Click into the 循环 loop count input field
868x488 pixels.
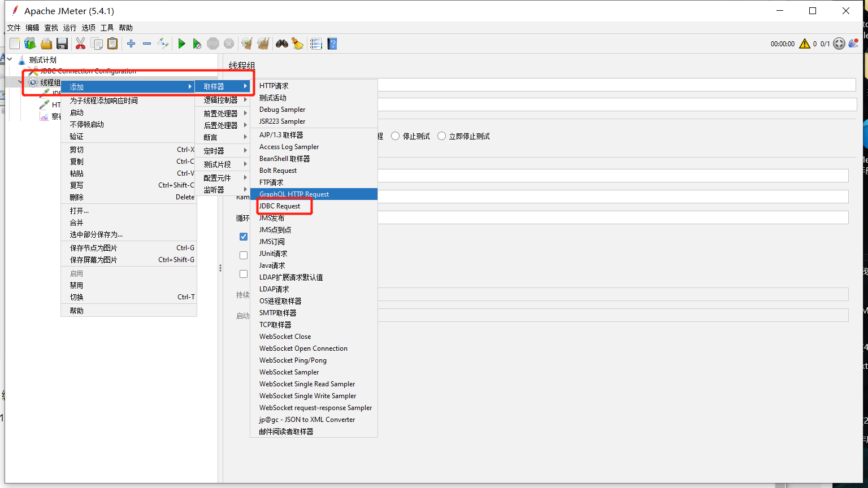click(x=613, y=217)
